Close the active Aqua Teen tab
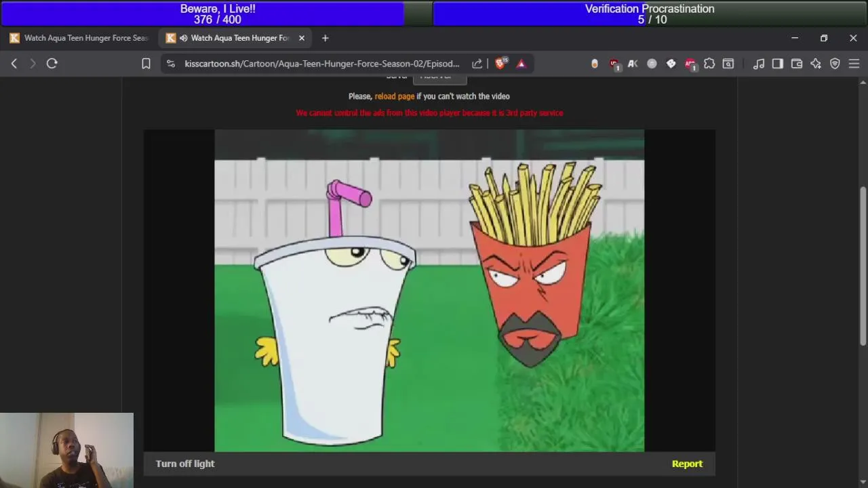 (302, 38)
